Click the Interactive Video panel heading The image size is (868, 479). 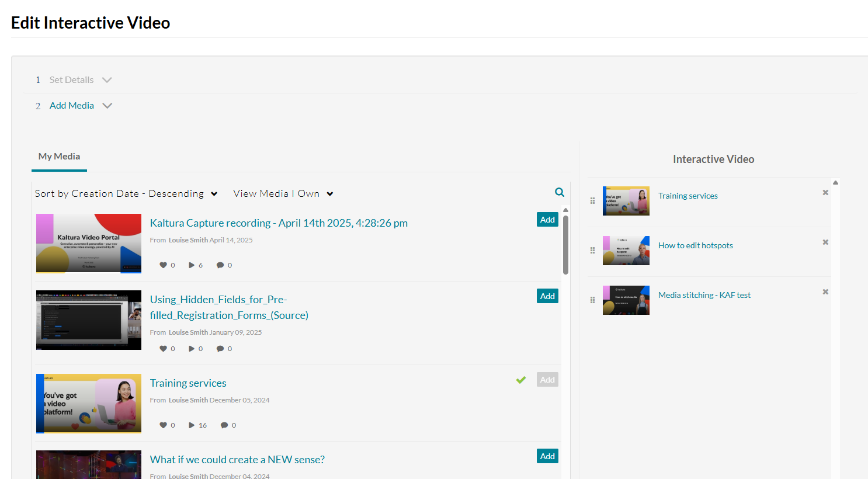(x=713, y=159)
